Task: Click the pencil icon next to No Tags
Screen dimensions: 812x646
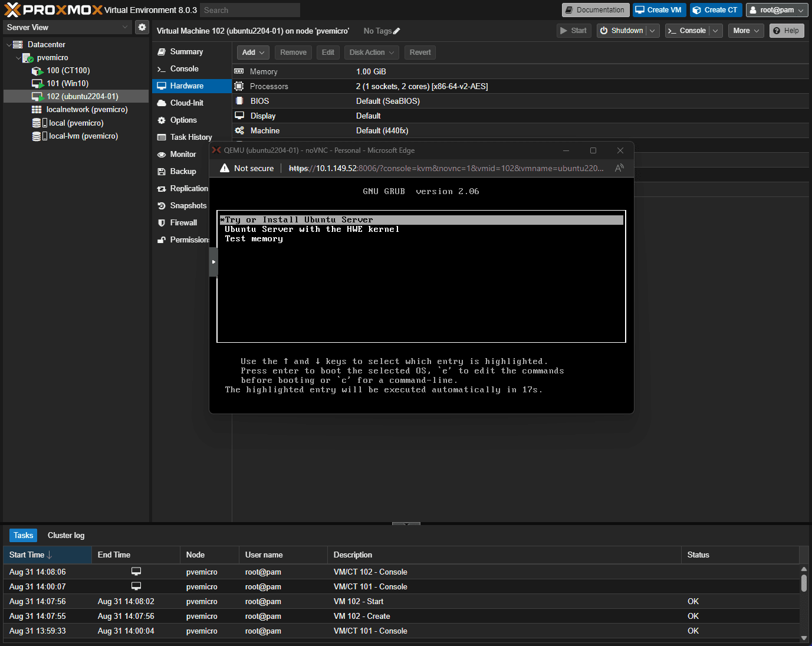Action: coord(397,31)
